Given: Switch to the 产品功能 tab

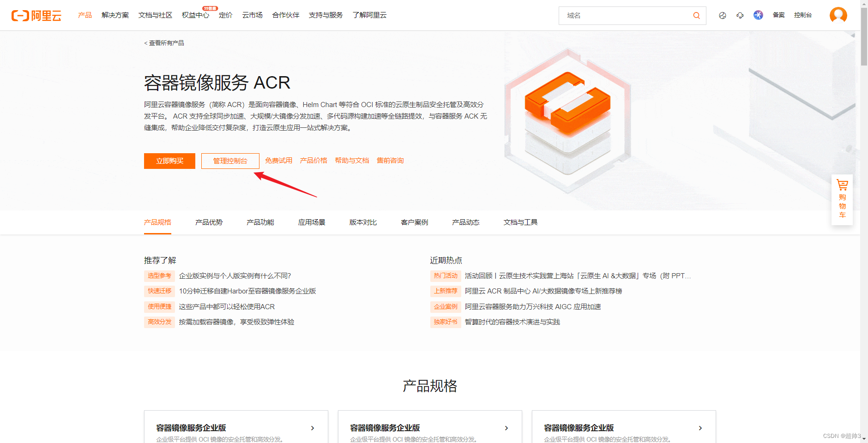Looking at the screenshot, I should point(260,222).
